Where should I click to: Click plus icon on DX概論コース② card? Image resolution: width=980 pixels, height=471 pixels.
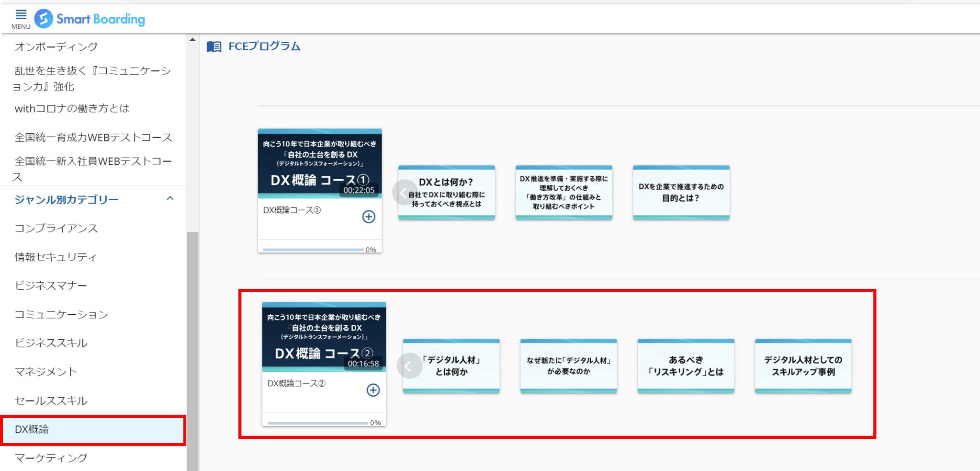point(373,390)
